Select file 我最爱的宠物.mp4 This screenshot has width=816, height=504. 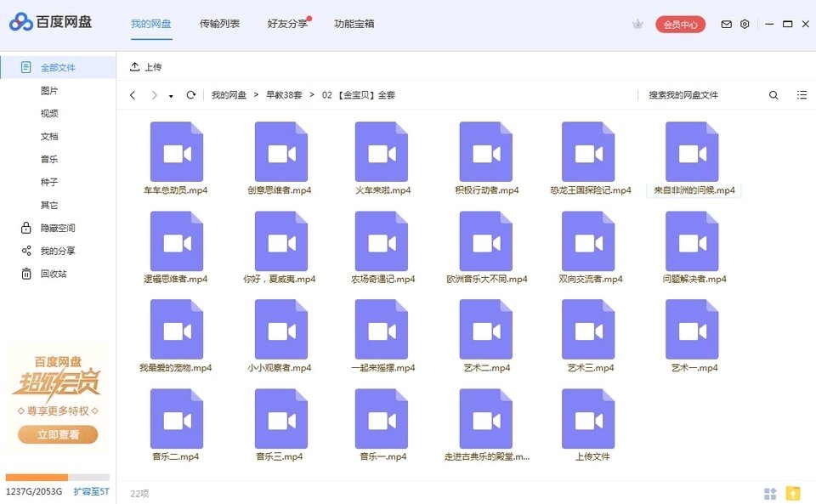pyautogui.click(x=176, y=336)
